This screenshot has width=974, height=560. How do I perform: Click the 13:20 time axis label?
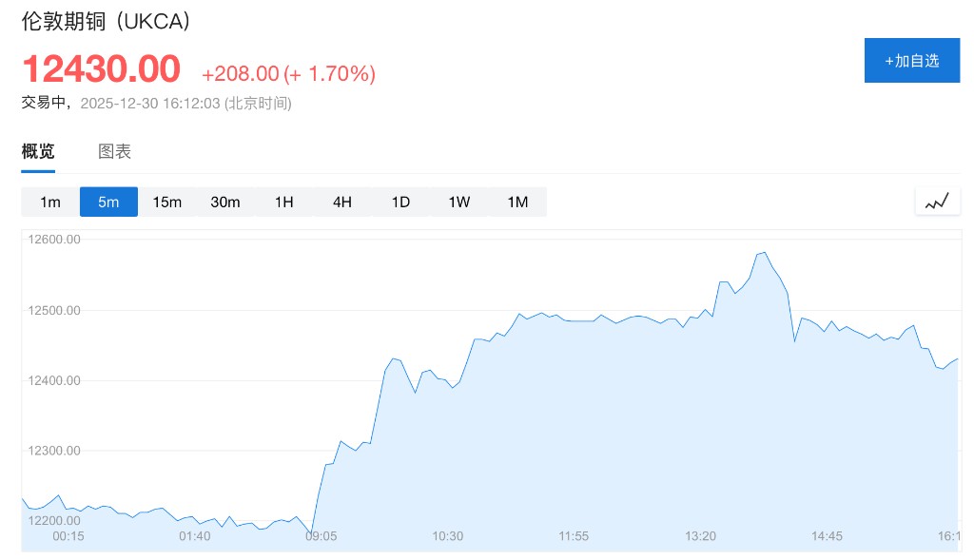[x=701, y=536]
